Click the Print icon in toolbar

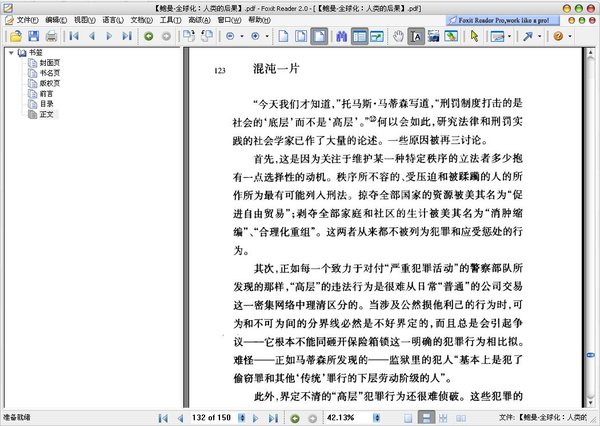pos(51,36)
